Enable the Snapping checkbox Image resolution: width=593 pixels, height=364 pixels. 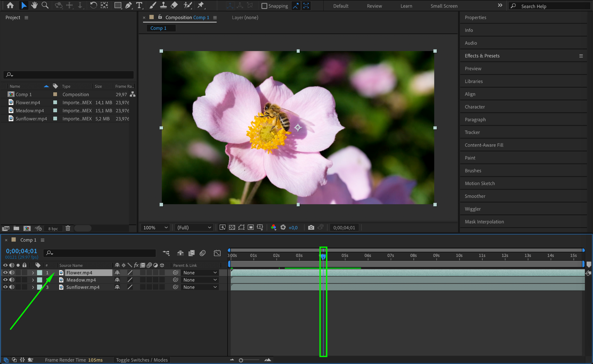click(x=264, y=6)
